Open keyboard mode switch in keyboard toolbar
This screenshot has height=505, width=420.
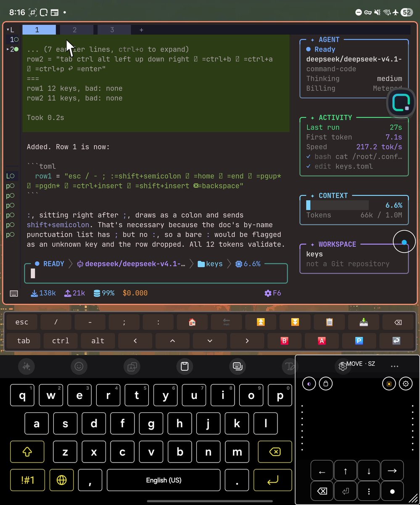[x=237, y=366]
